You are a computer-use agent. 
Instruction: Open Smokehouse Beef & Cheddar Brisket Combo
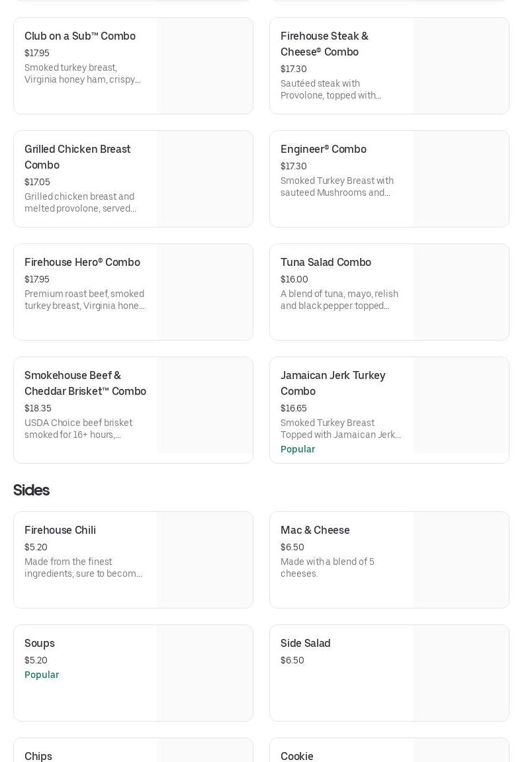click(85, 383)
